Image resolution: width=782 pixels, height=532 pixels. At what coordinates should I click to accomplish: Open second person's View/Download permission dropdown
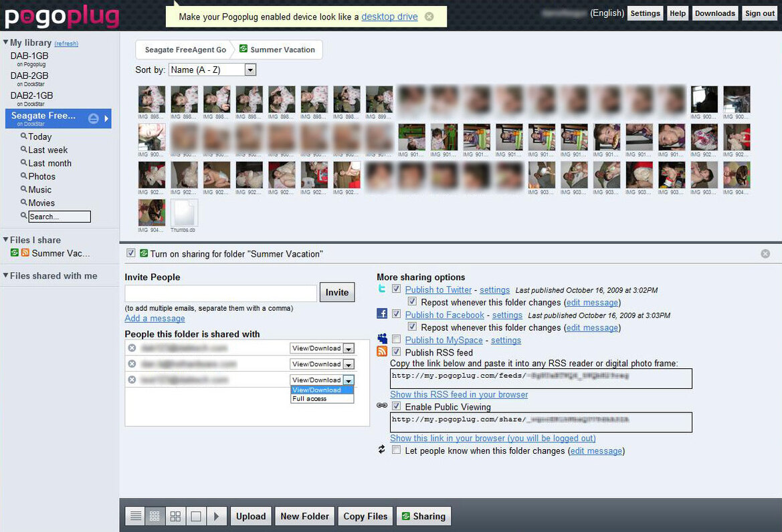pos(322,364)
